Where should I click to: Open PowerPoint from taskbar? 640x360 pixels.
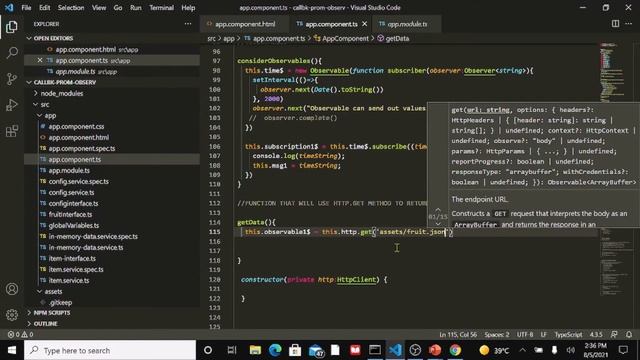coord(435,350)
